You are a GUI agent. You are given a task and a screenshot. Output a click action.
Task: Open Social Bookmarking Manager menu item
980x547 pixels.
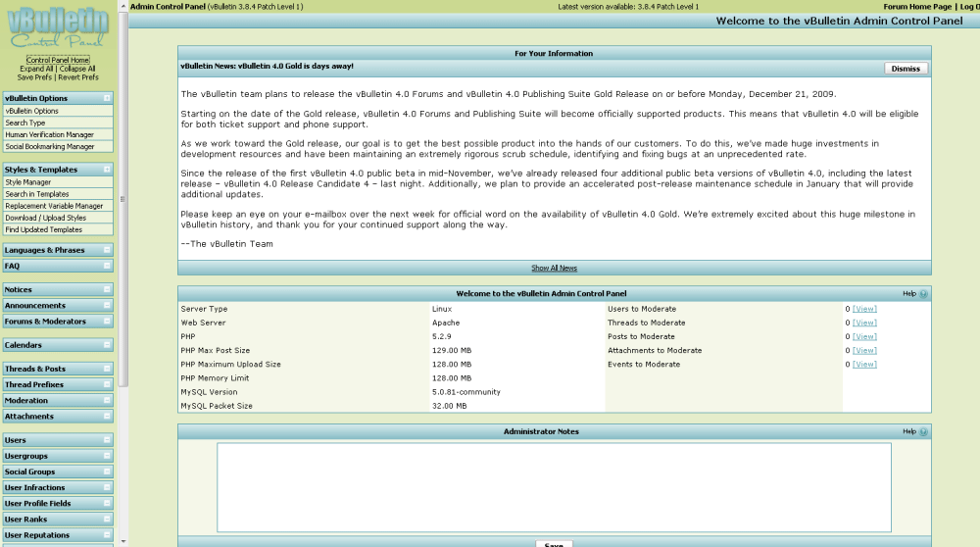50,147
